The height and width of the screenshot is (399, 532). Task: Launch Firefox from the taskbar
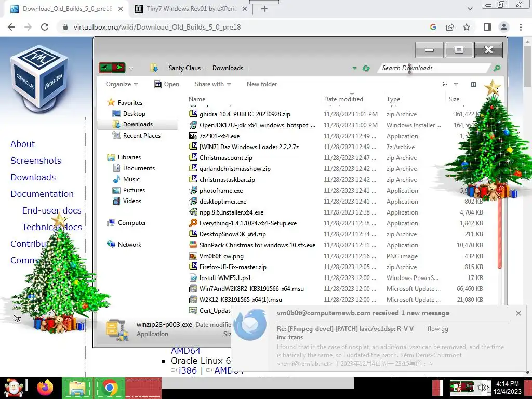[x=46, y=387]
